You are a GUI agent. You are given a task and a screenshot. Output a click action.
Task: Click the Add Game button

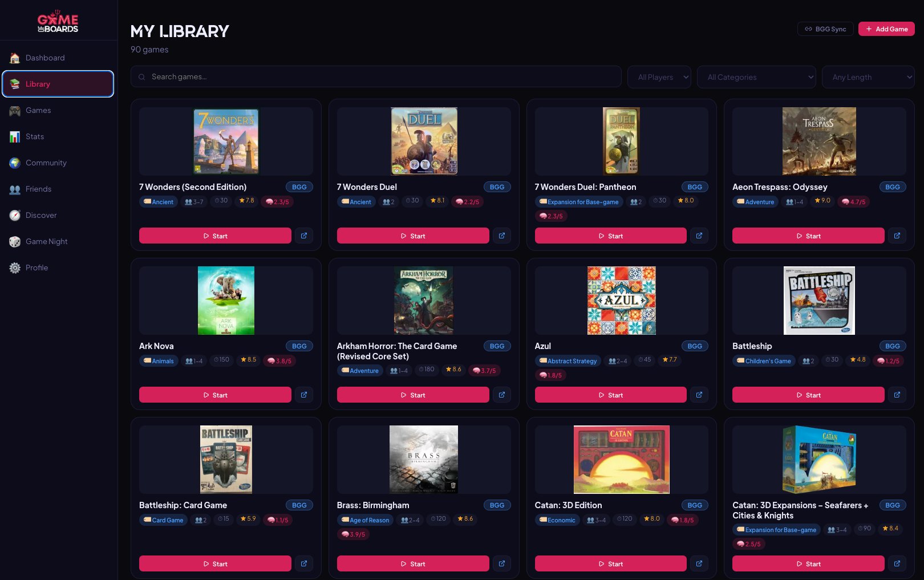point(886,29)
